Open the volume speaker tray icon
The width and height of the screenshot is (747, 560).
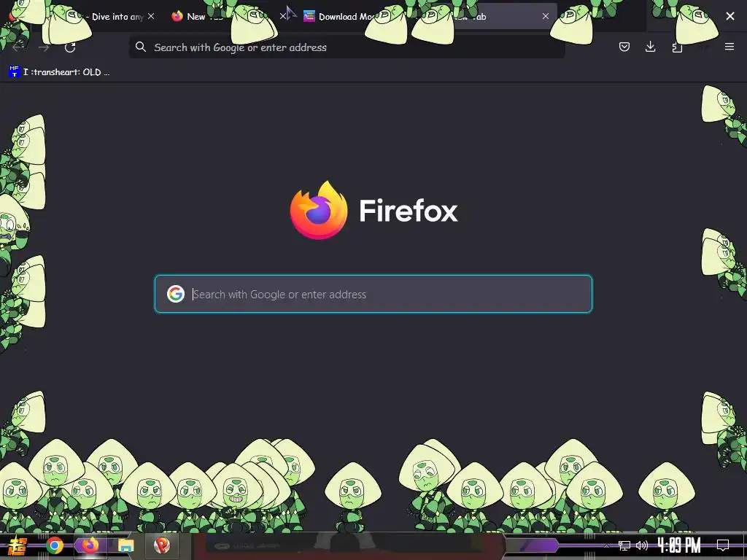pyautogui.click(x=642, y=545)
